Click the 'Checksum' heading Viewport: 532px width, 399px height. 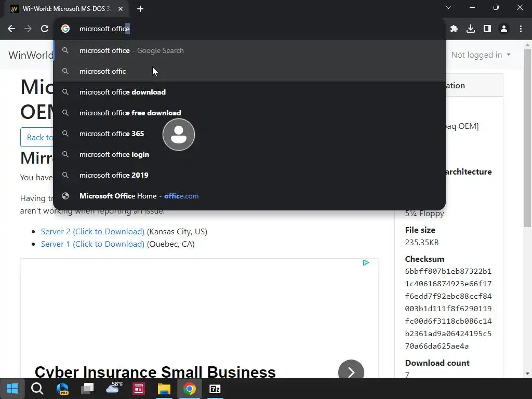pos(424,259)
